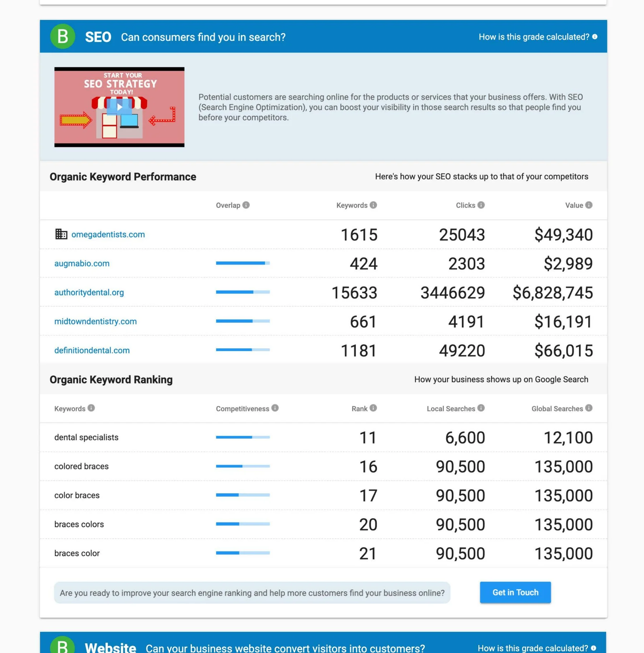The image size is (644, 653).
Task: Click the rank 11 value
Action: (368, 437)
